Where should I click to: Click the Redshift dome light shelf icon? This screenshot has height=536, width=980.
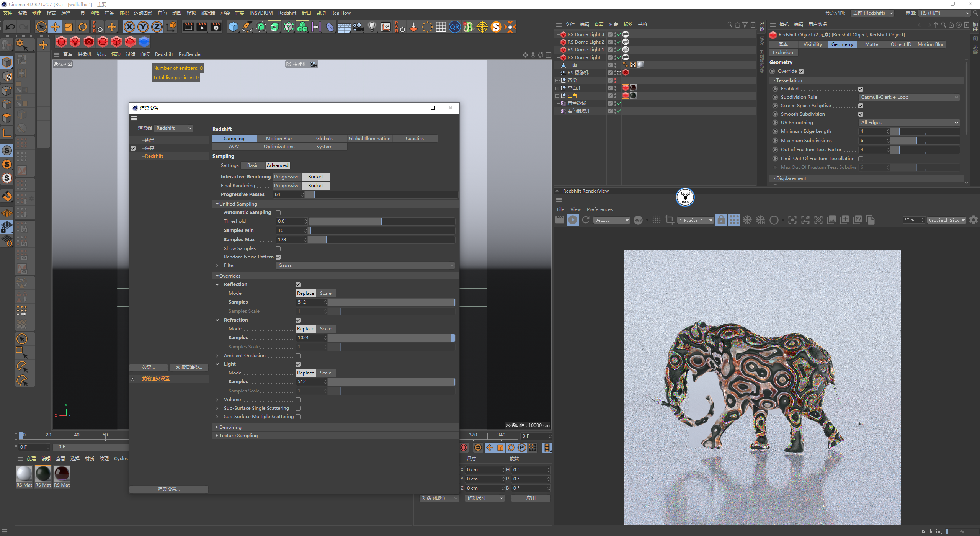click(x=102, y=42)
